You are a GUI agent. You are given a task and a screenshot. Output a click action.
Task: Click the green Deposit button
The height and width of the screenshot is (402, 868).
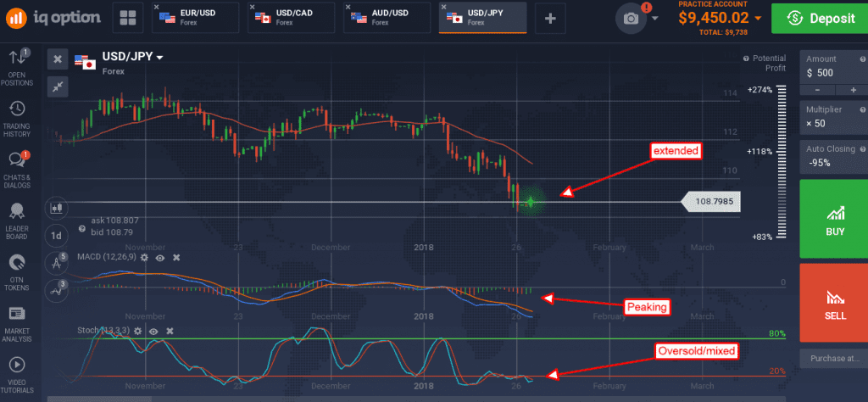[820, 19]
